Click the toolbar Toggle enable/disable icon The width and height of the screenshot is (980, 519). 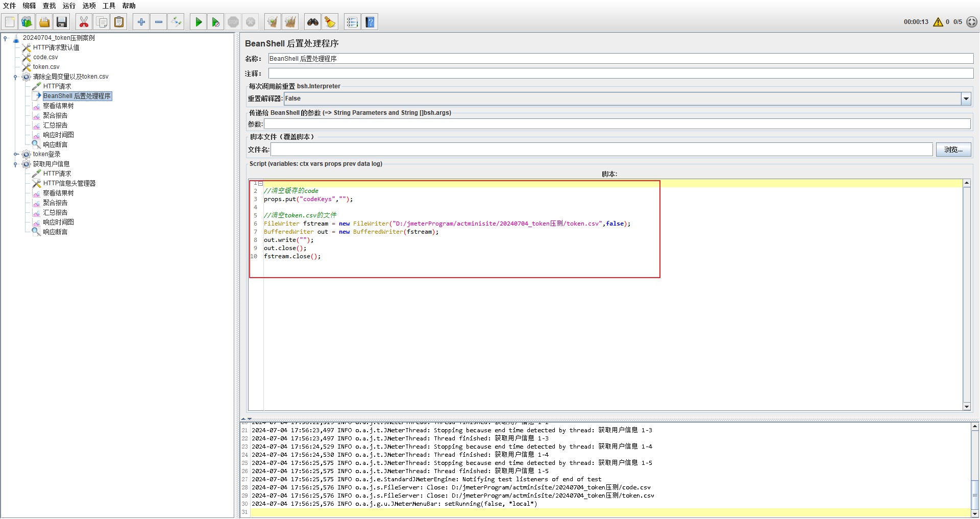(x=176, y=22)
